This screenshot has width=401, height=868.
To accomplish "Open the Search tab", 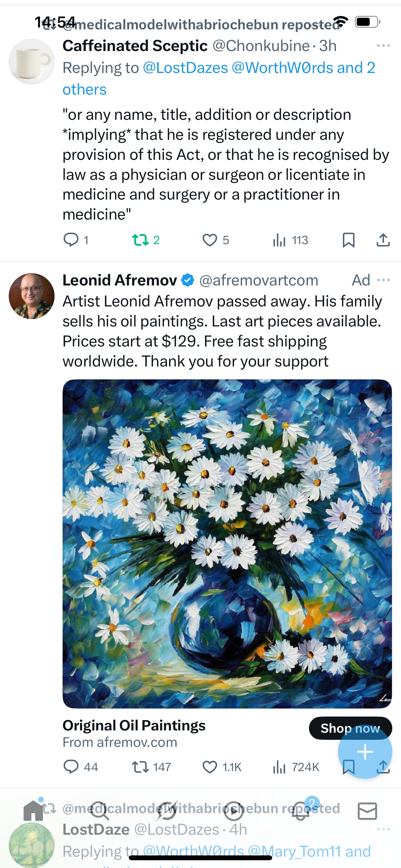I will [100, 811].
